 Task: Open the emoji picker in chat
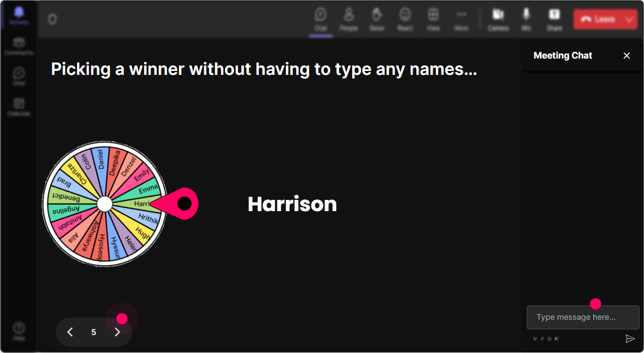pyautogui.click(x=550, y=339)
